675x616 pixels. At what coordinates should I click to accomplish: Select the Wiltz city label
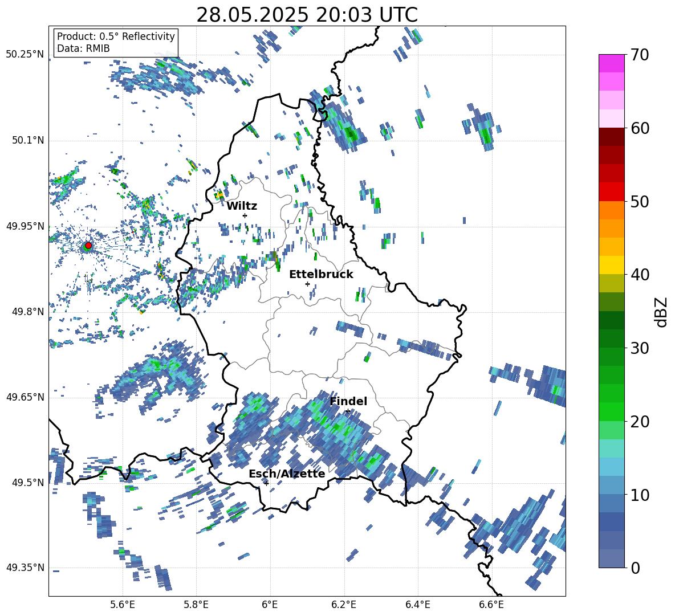pos(242,206)
